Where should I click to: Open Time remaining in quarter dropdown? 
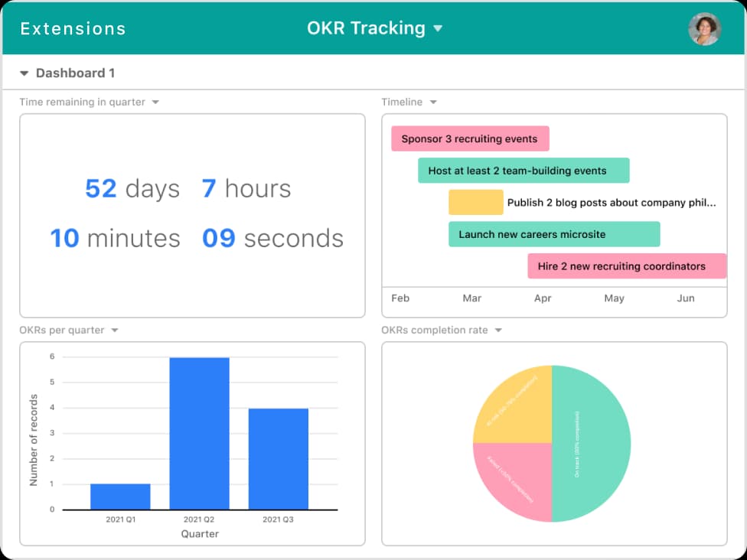[155, 102]
